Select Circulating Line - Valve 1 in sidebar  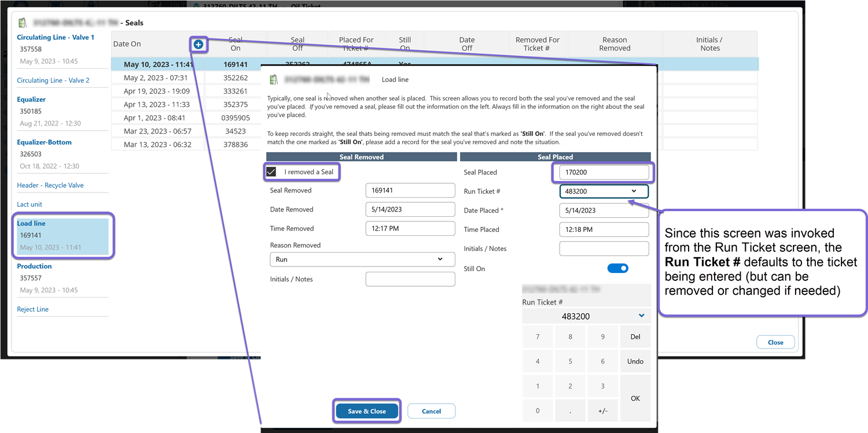click(56, 37)
